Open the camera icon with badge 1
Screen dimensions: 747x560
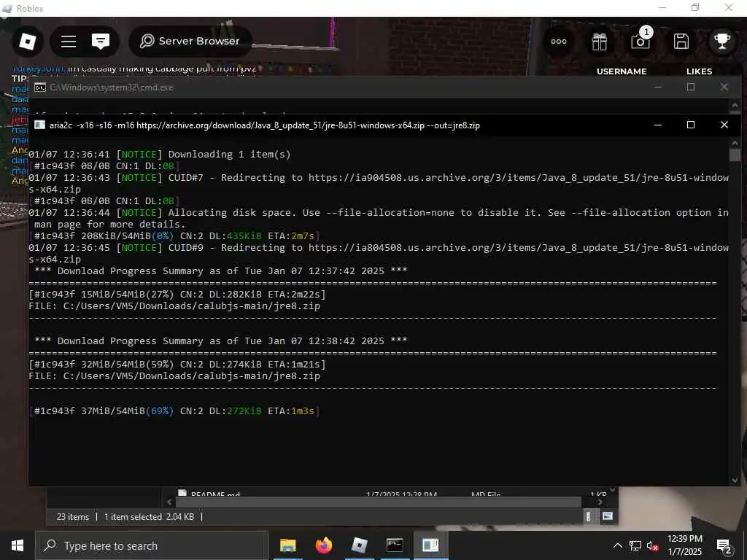click(640, 41)
